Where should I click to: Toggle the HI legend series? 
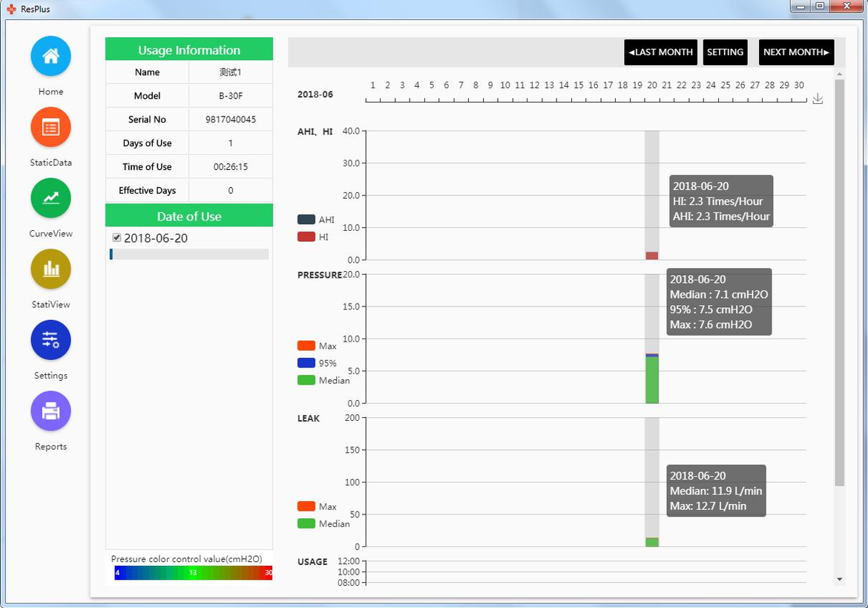(x=306, y=237)
